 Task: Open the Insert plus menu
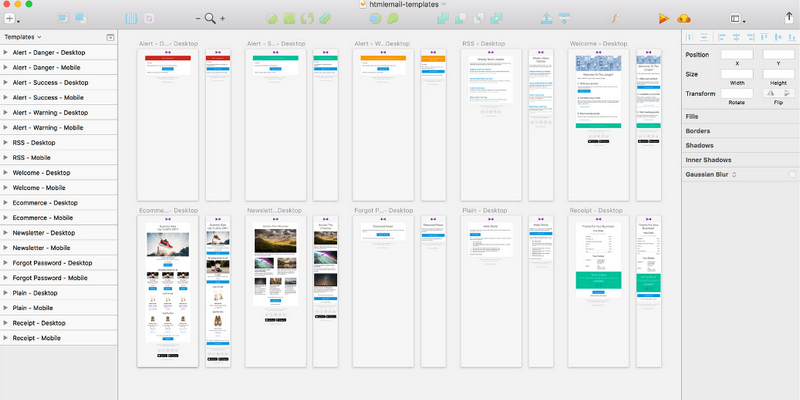click(11, 18)
